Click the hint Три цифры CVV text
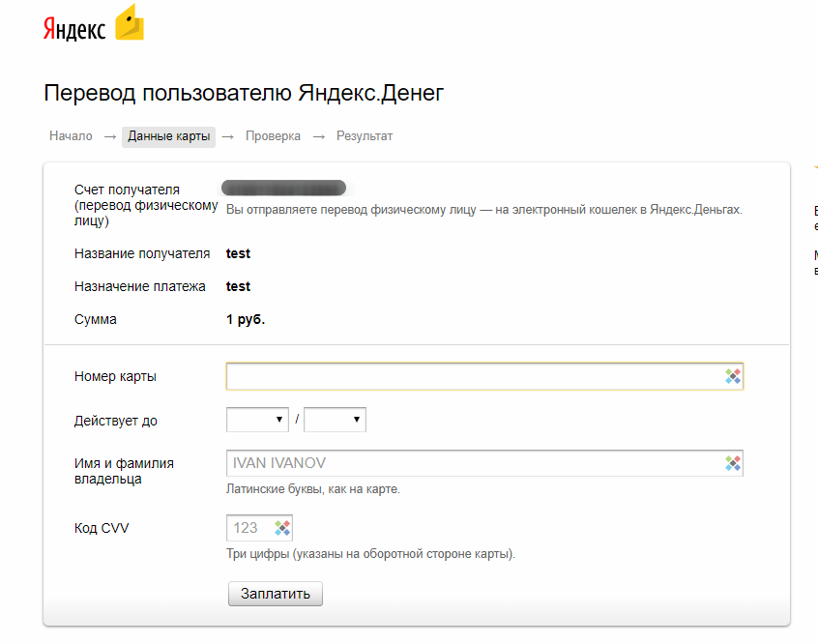Screen dimensions: 818x644 [370, 554]
